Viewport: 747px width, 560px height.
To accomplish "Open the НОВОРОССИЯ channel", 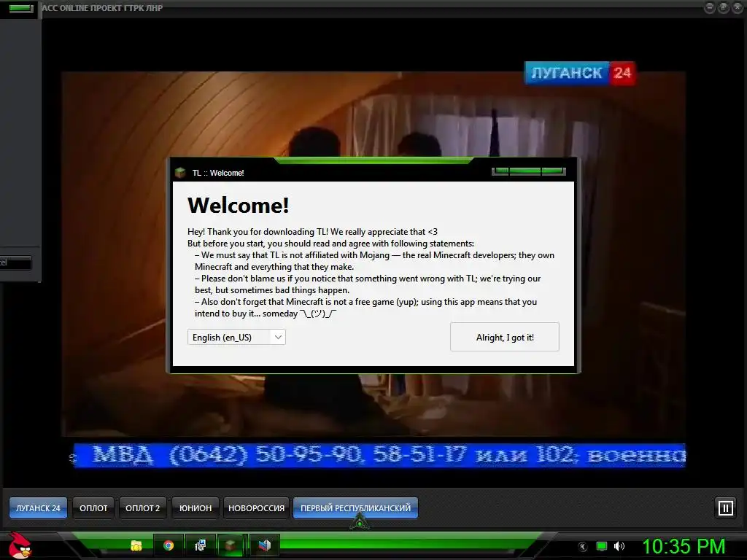I will (256, 508).
